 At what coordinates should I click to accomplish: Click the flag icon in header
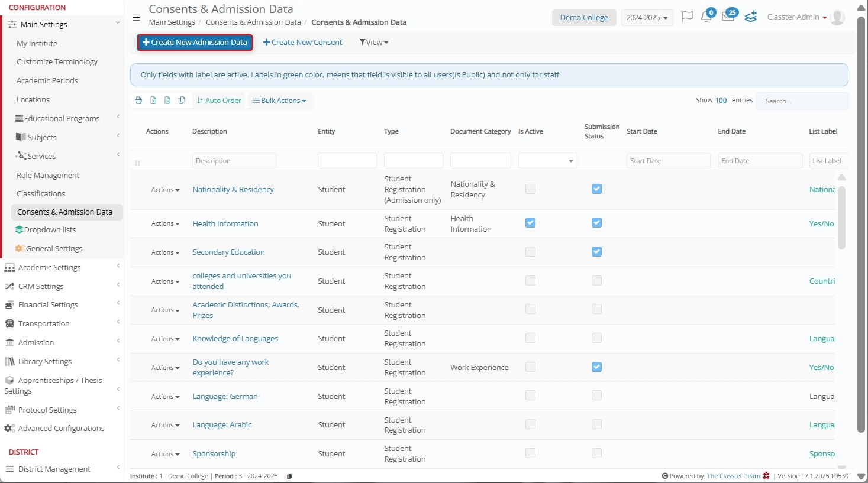pos(687,17)
